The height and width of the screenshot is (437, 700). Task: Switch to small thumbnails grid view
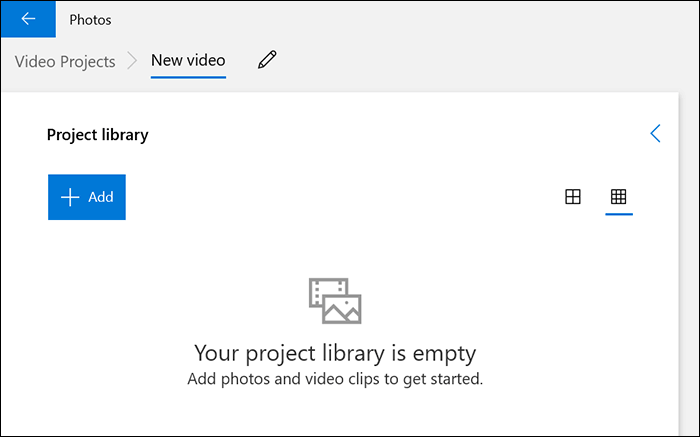[618, 197]
